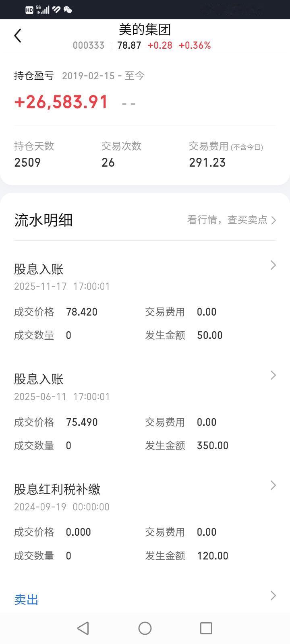This screenshot has height=644, width=290.
Task: Tap 美的集团 stock title
Action: coord(145,29)
